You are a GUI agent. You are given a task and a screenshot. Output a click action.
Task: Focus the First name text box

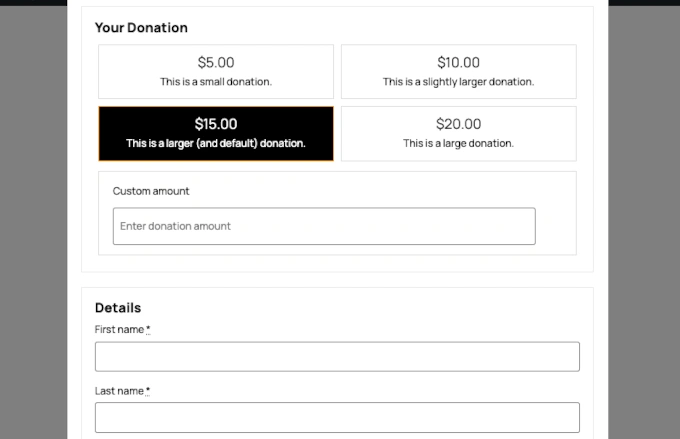point(337,357)
